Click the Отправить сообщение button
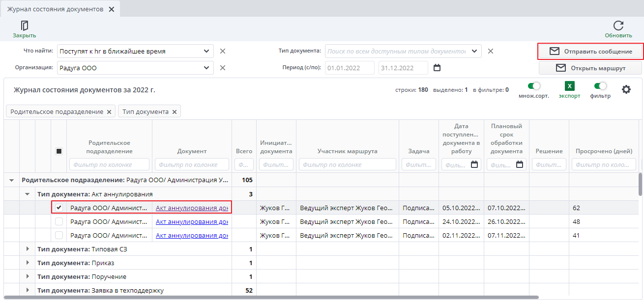644x300 pixels. pyautogui.click(x=590, y=52)
